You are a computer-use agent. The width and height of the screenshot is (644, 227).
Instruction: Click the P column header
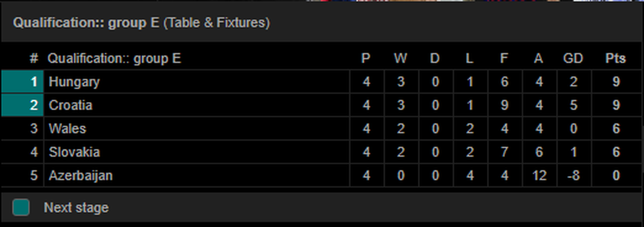pyautogui.click(x=366, y=58)
